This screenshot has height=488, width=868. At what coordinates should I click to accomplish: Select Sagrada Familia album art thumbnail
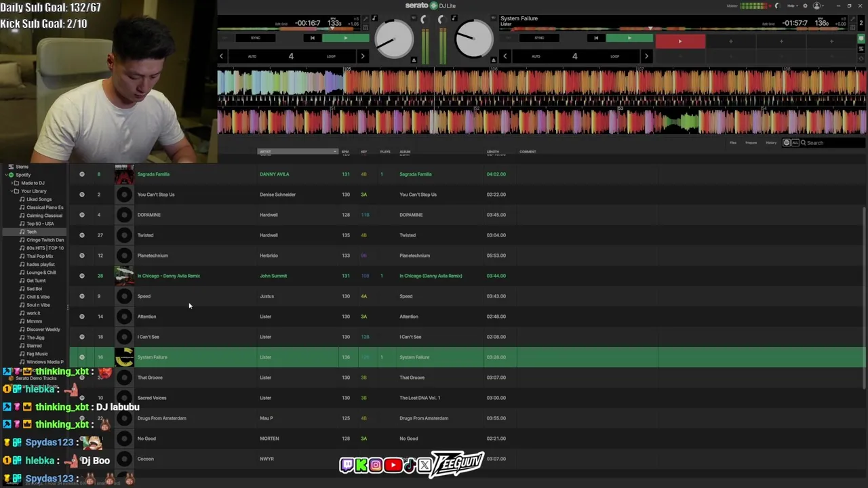pos(124,174)
